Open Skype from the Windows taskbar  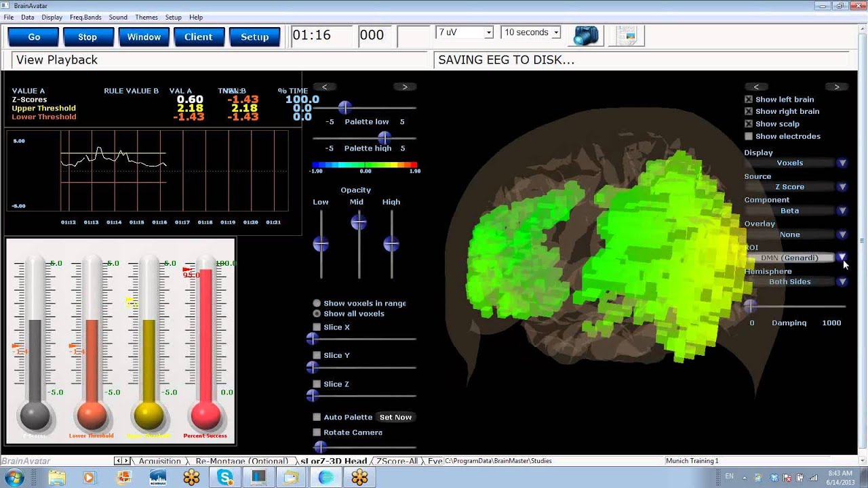(x=225, y=477)
